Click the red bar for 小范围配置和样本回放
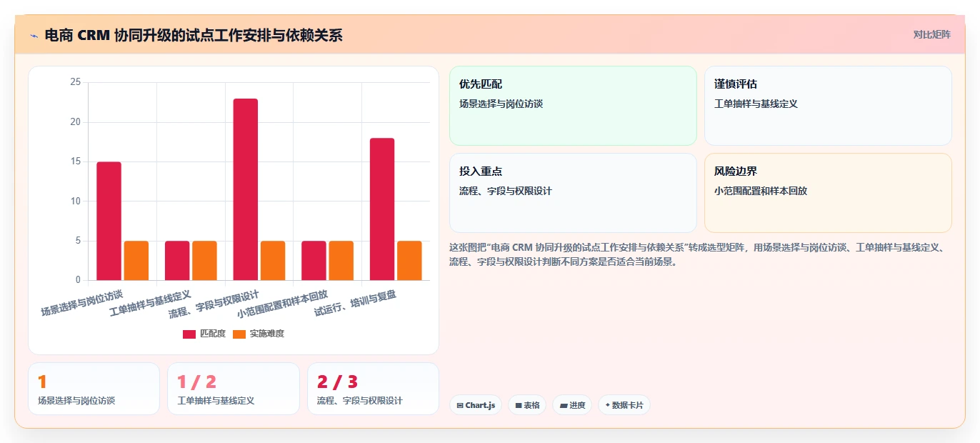 pos(314,261)
